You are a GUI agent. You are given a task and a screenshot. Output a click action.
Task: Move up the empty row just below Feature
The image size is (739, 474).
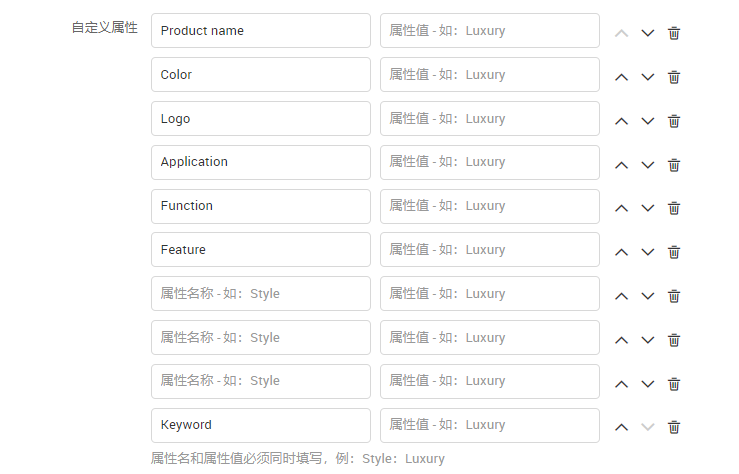pos(622,296)
